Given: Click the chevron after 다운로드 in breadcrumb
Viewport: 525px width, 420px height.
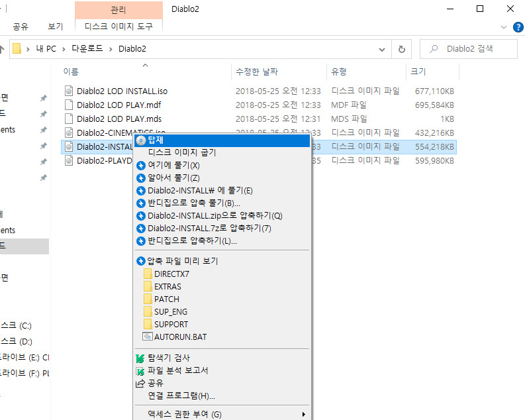Looking at the screenshot, I should (111, 49).
